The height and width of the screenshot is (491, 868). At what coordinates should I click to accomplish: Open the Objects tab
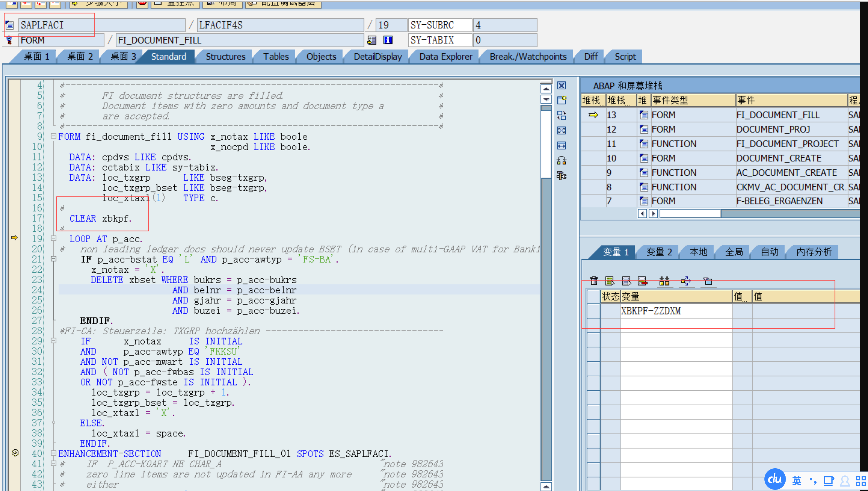pyautogui.click(x=321, y=57)
